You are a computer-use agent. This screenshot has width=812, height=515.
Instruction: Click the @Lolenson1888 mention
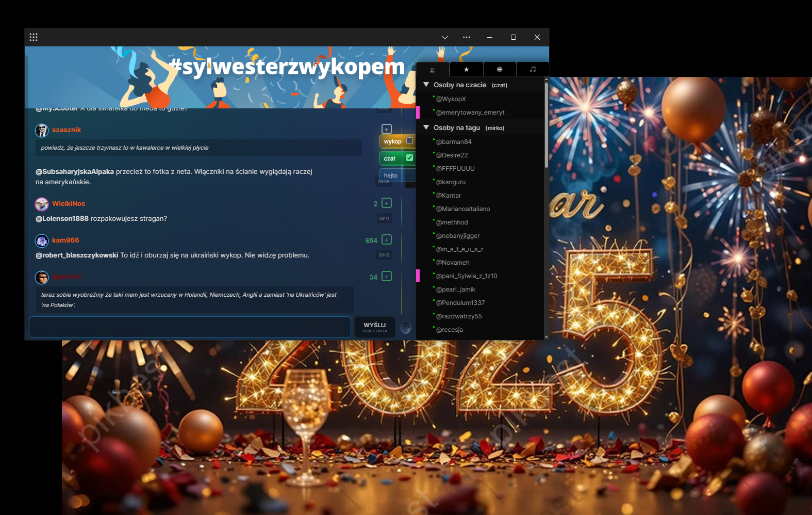[62, 219]
